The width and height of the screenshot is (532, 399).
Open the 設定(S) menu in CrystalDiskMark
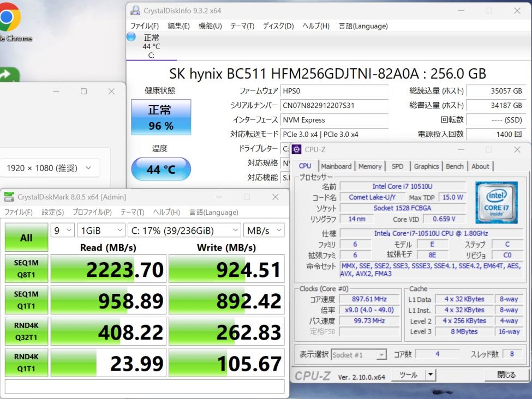point(52,212)
